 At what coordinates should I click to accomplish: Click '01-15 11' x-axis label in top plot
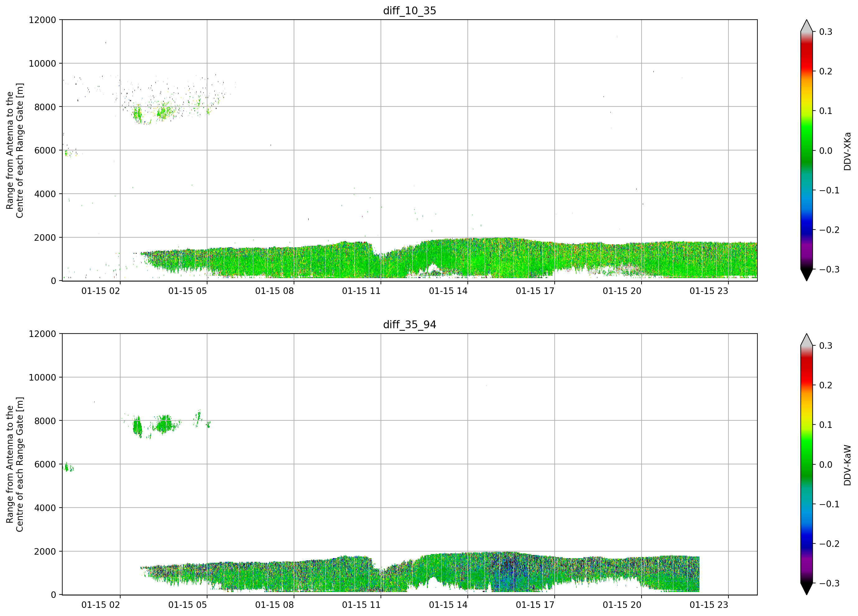point(361,291)
